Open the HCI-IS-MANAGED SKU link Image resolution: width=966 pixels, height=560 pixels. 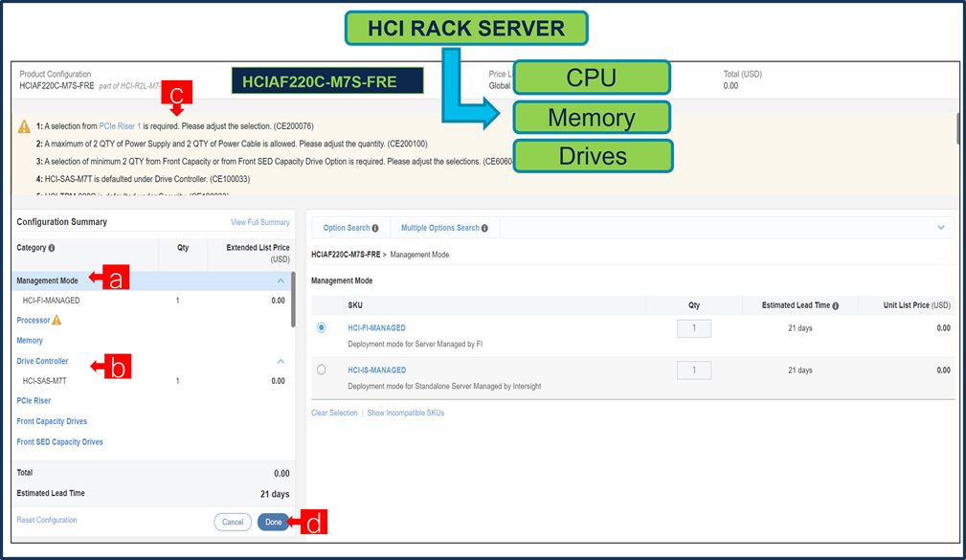coord(376,370)
